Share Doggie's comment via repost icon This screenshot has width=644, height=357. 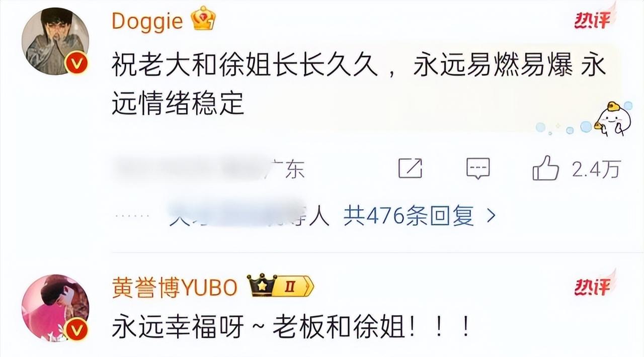point(410,168)
